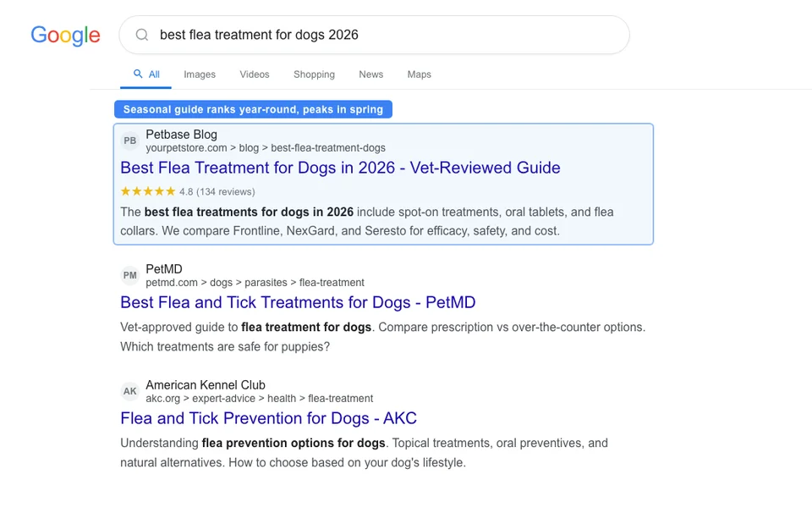Switch to the Images tab
The width and height of the screenshot is (812, 524).
(x=200, y=74)
